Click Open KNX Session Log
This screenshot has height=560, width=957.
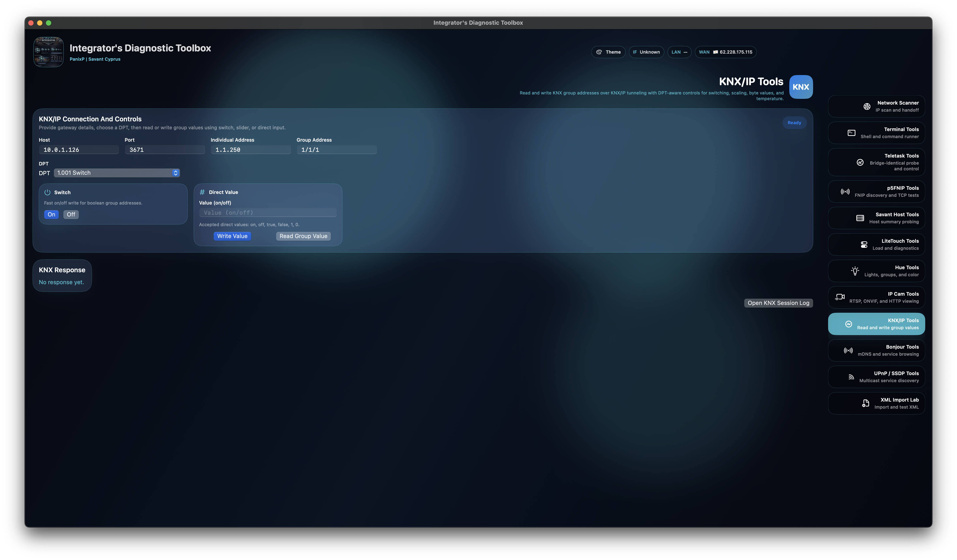778,303
